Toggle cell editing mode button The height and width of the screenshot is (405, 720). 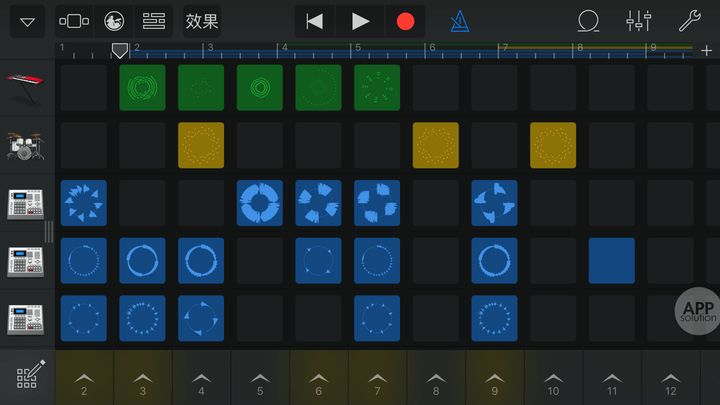[x=28, y=377]
